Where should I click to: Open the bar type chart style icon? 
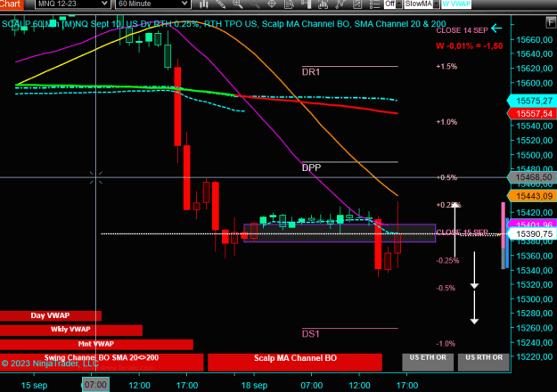(203, 4)
